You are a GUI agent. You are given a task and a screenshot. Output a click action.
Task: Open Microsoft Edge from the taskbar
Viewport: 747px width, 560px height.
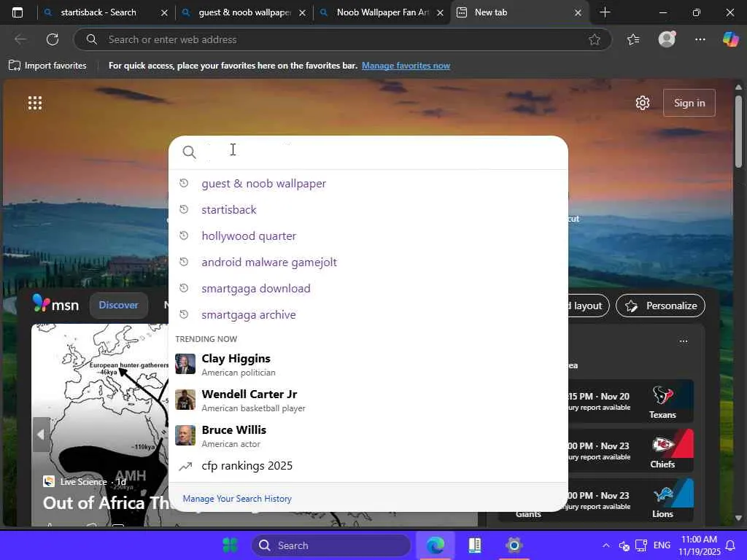435,545
